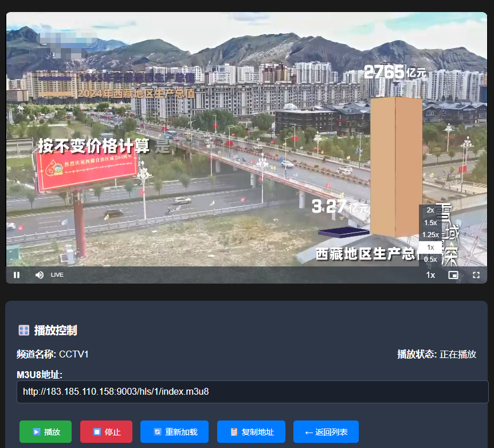Click the M3U8 address input field
This screenshot has height=448, width=494.
[x=252, y=392]
